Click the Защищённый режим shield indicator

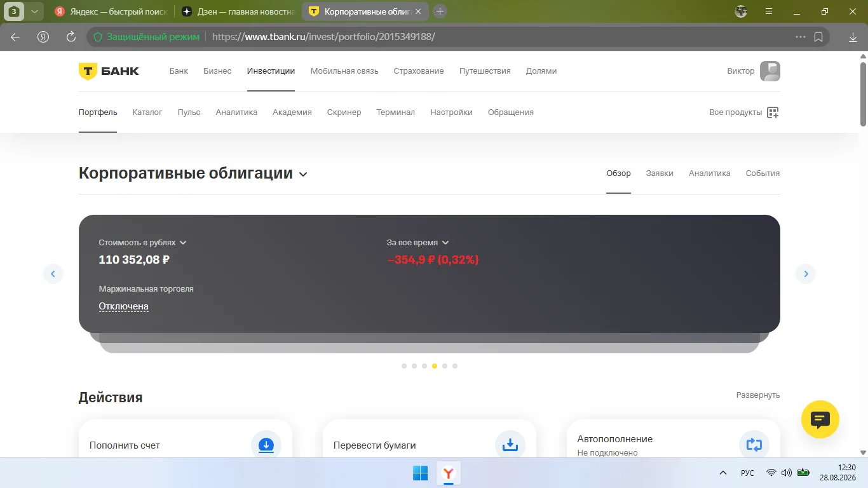(x=146, y=37)
